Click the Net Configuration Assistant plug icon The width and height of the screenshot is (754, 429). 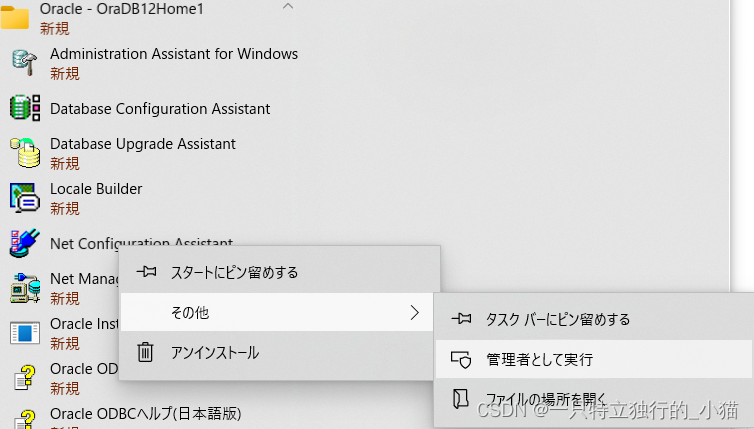pyautogui.click(x=25, y=242)
